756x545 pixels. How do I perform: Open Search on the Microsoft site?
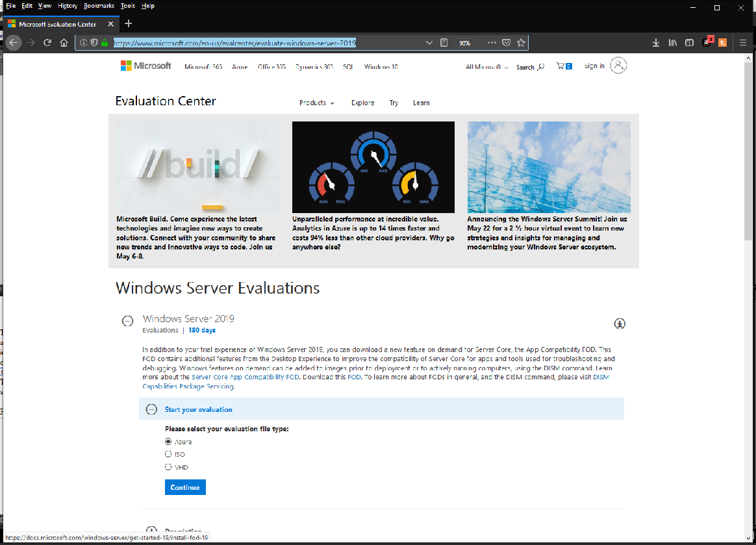[530, 66]
